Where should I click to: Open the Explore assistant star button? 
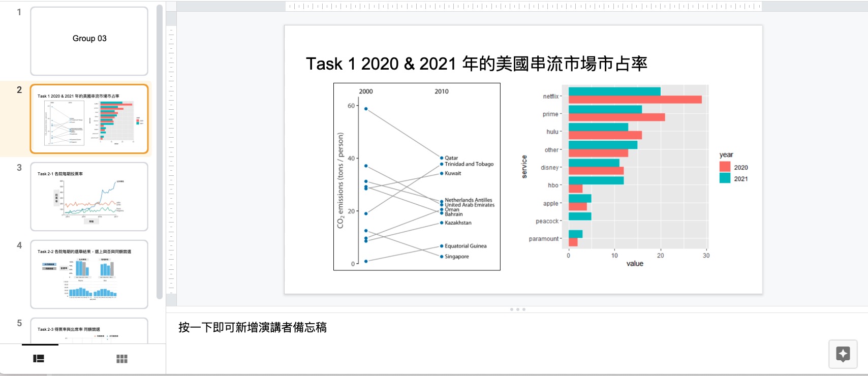click(843, 354)
